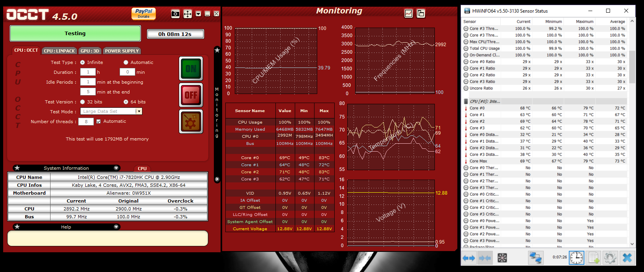The width and height of the screenshot is (644, 272).
Task: Take a screenshot with OCCT camera icon
Action: pyautogui.click(x=176, y=14)
